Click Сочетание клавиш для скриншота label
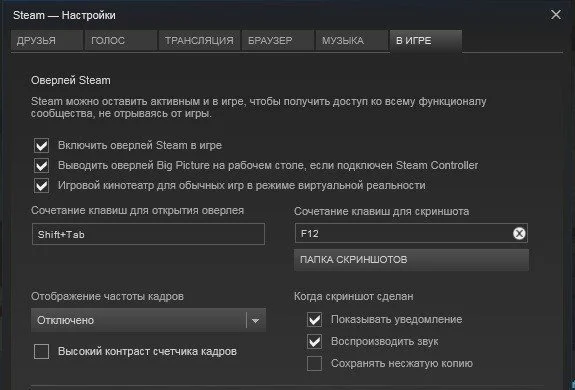This screenshot has width=575, height=390. click(381, 211)
